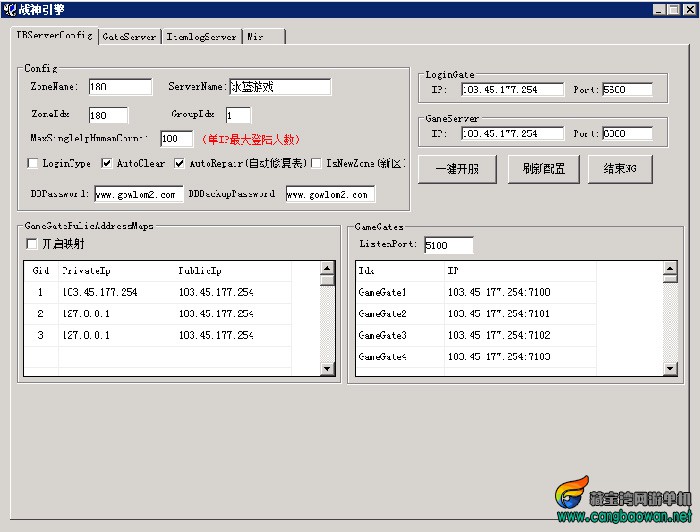Click the LoginGate Port field

[x=627, y=90]
